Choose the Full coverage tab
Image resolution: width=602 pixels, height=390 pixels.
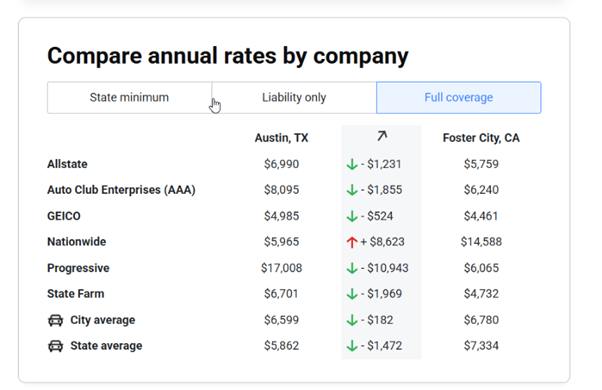tap(459, 98)
